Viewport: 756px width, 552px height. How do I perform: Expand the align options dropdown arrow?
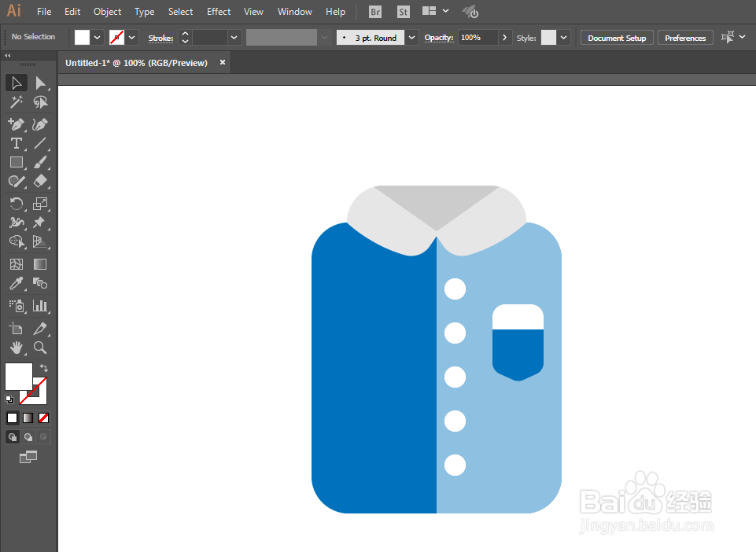click(x=742, y=37)
